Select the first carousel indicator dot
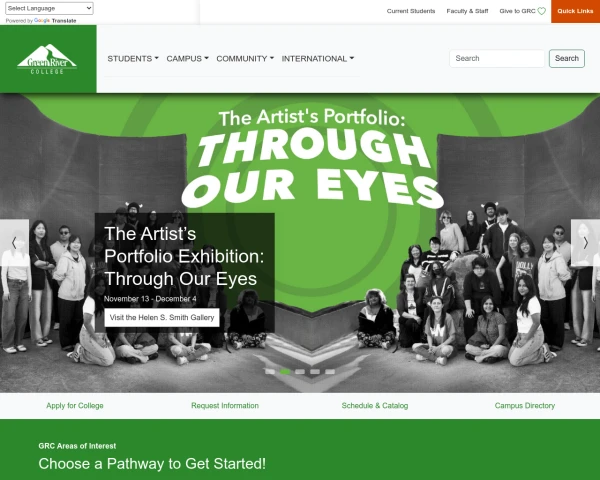This screenshot has height=480, width=600. [270, 372]
